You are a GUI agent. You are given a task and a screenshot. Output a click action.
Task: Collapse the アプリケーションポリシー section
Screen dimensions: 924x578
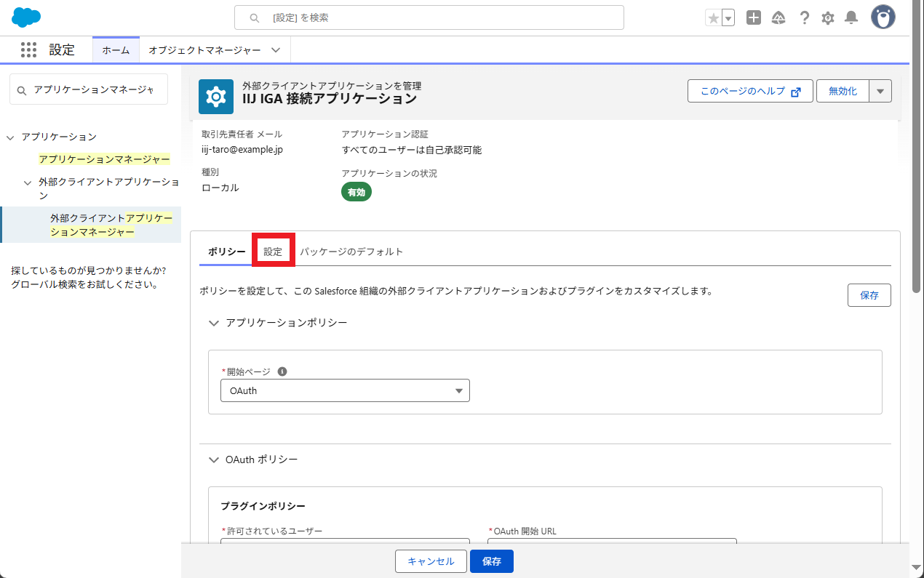[x=214, y=323]
